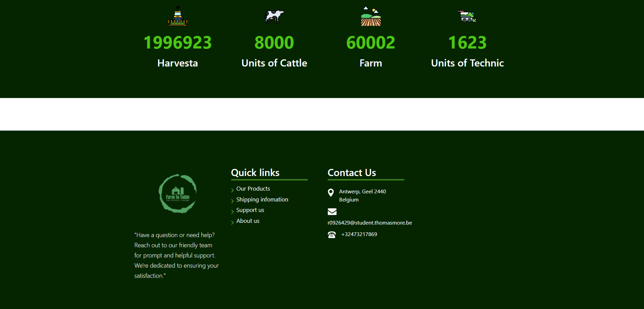
Task: Click chevron beside About us
Action: (x=233, y=223)
